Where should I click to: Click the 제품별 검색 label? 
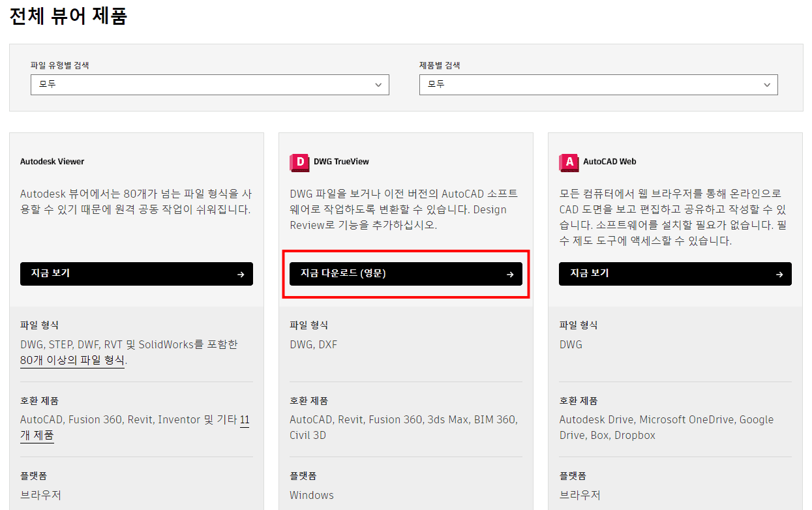coord(440,65)
